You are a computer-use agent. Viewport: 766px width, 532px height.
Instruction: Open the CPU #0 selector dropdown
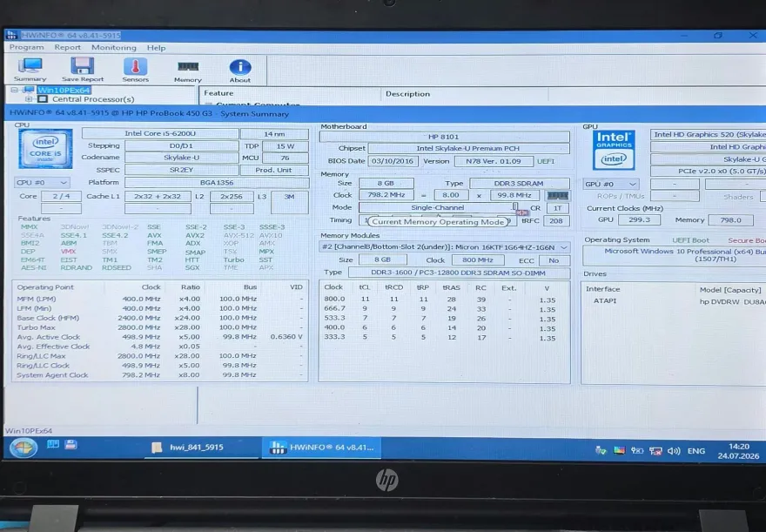(42, 183)
